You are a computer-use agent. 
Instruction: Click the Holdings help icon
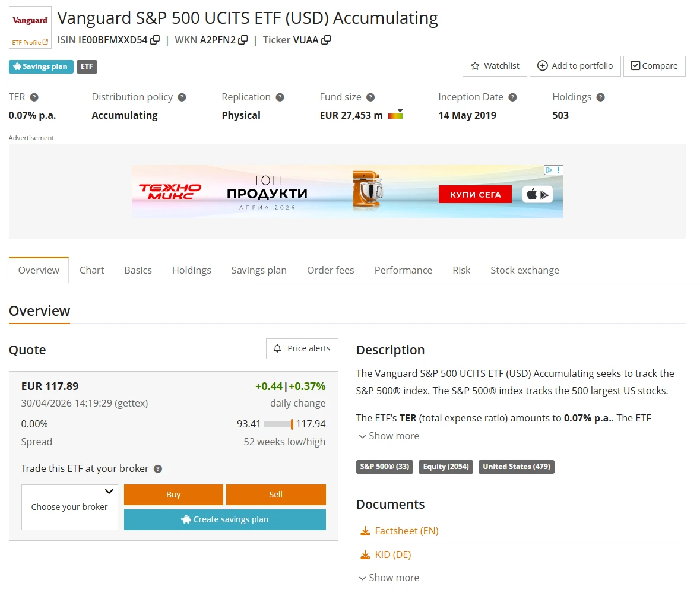(600, 97)
